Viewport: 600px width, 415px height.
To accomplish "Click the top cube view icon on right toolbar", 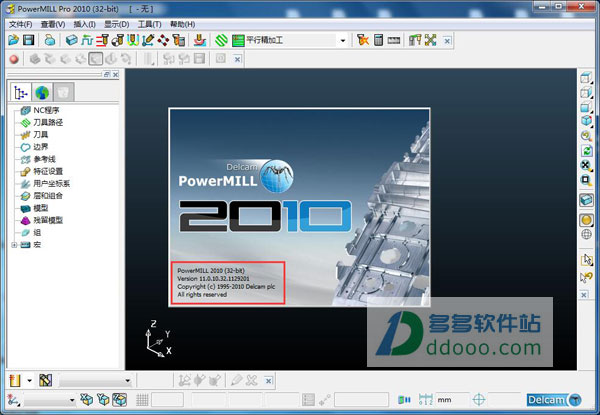I will click(586, 77).
